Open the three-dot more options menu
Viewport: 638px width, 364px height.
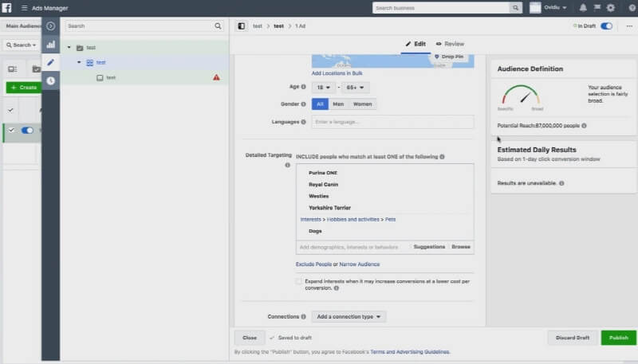click(x=629, y=26)
